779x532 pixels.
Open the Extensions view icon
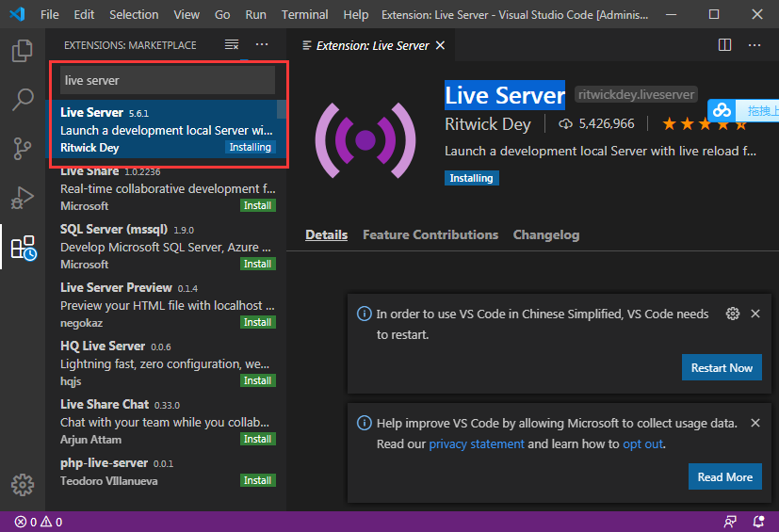(24, 248)
